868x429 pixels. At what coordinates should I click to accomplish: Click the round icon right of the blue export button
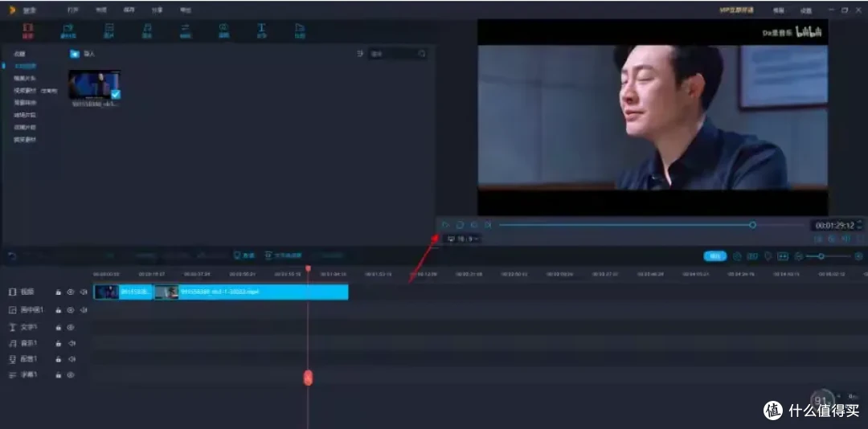click(737, 255)
